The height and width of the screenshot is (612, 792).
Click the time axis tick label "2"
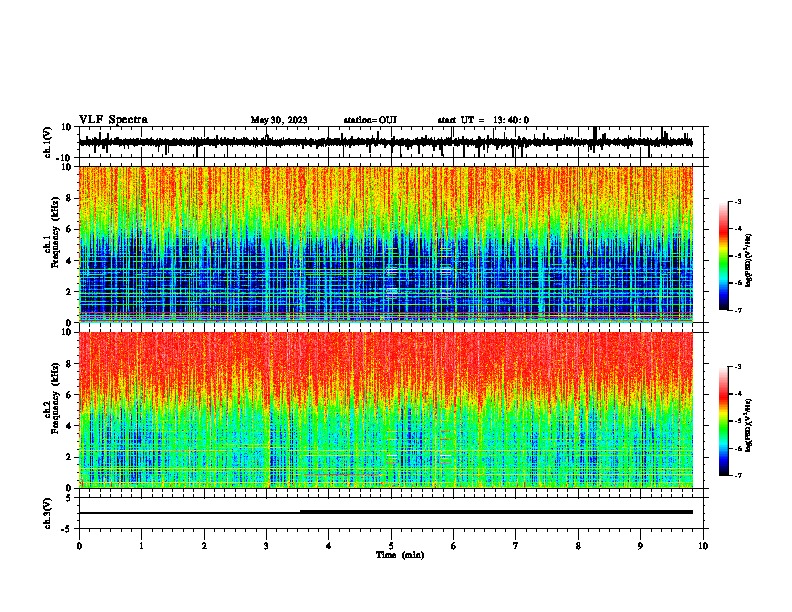[204, 546]
